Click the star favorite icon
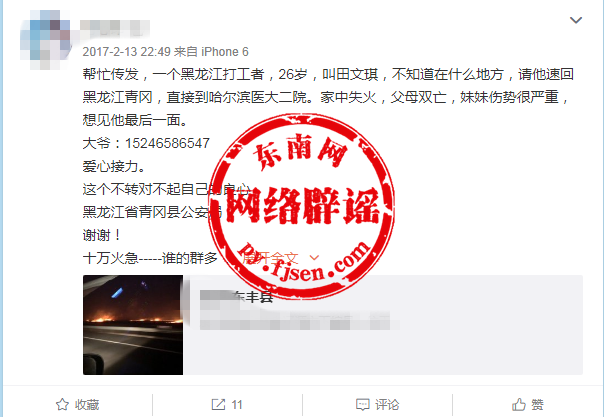Image resolution: width=604 pixels, height=417 pixels. point(62,404)
